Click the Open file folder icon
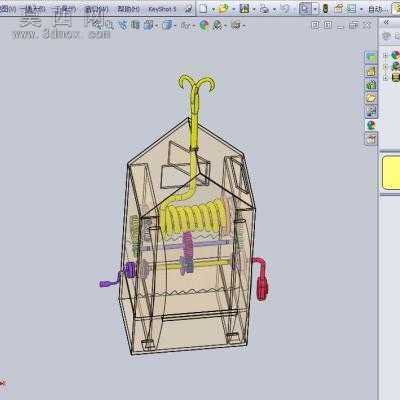This screenshot has width=400, height=400. coord(224,9)
